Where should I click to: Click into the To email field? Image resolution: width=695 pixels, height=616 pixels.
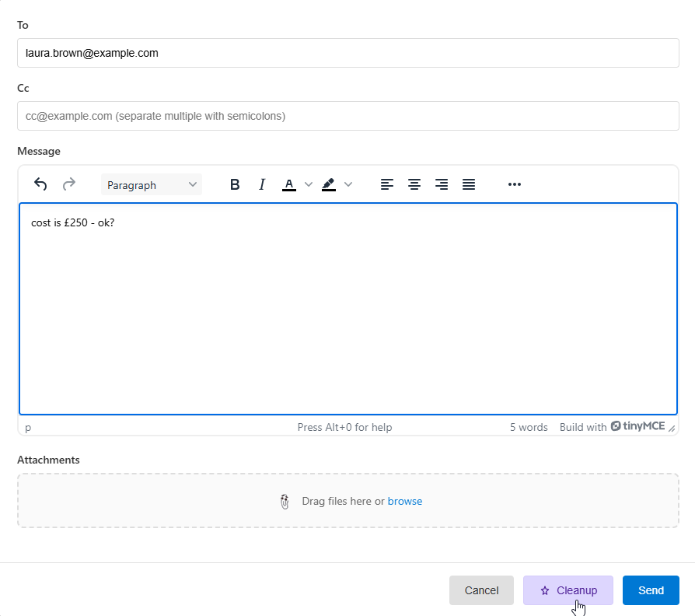pos(348,53)
